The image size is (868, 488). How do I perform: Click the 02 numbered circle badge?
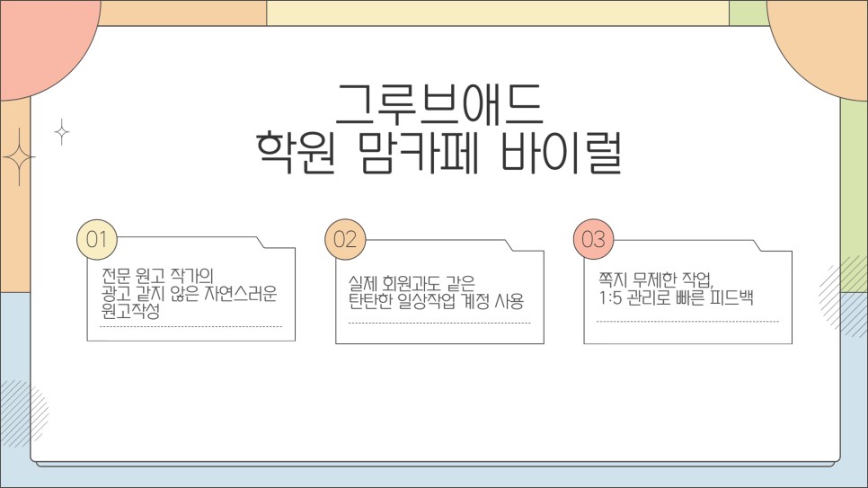click(x=345, y=239)
